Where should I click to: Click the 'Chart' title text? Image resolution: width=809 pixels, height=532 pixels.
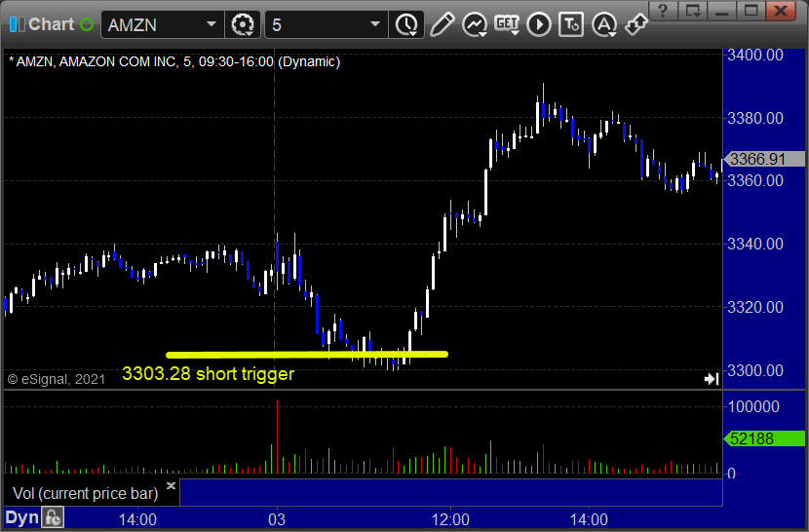point(51,24)
